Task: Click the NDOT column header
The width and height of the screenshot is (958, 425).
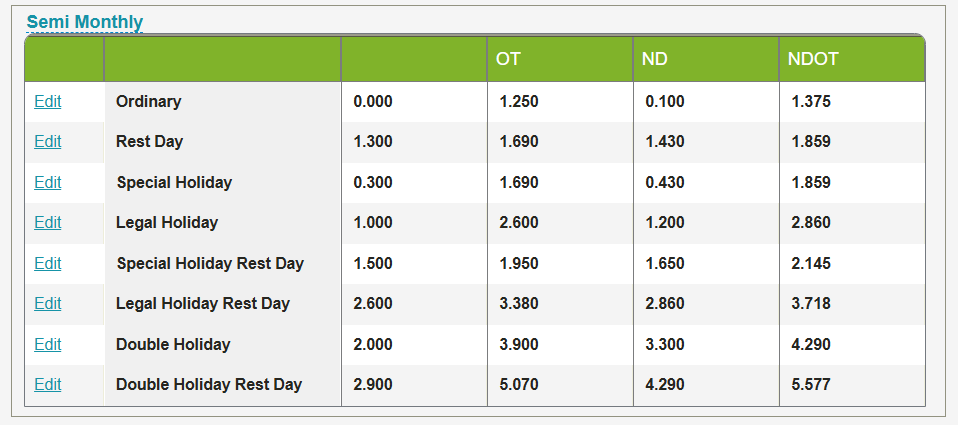Action: click(812, 59)
